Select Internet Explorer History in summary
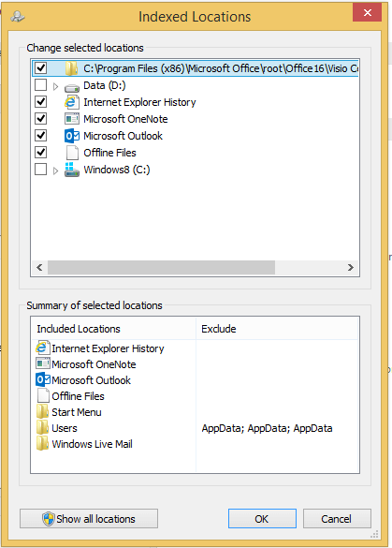Viewport: 392px width, 548px height. coord(108,348)
